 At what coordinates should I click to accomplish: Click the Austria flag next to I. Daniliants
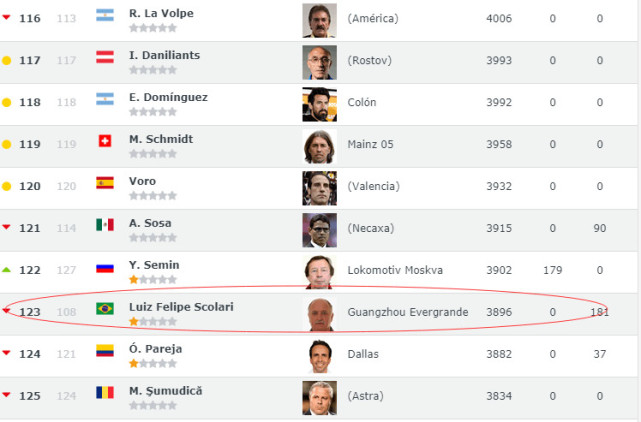click(x=105, y=57)
